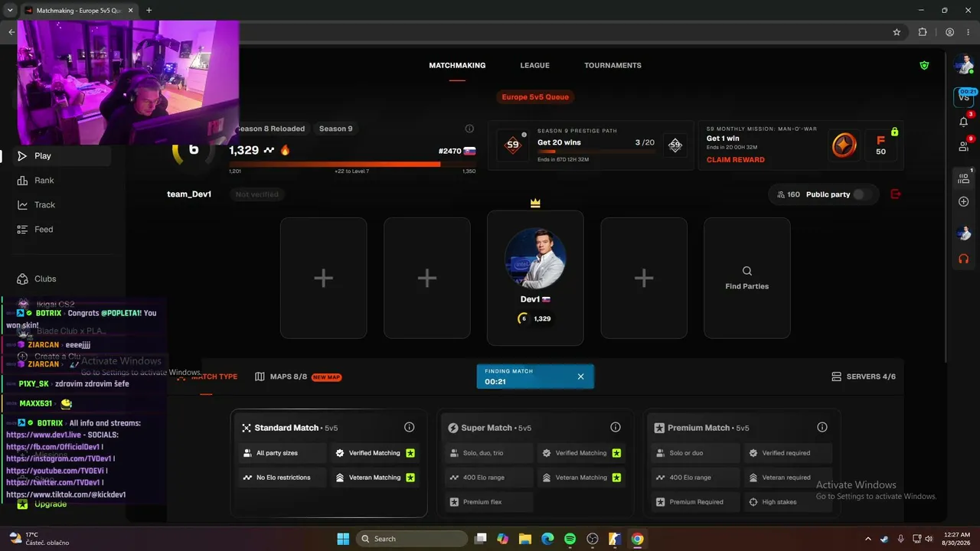
Task: Show hidden system tray icons
Action: (867, 539)
